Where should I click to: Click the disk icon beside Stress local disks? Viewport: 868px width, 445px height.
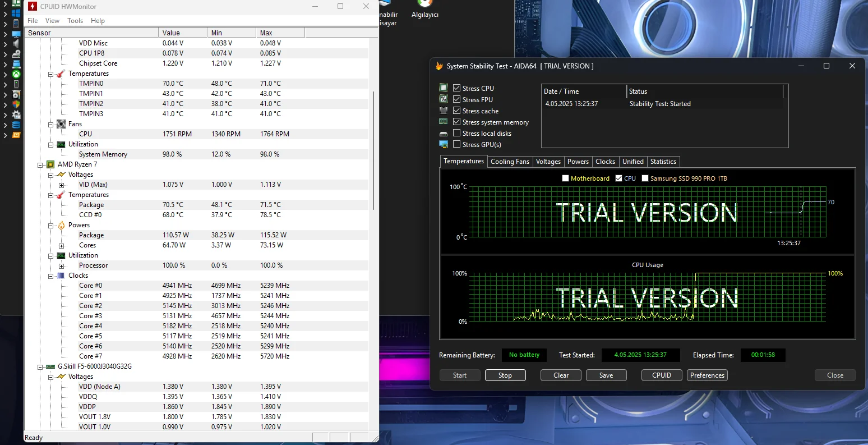point(444,134)
